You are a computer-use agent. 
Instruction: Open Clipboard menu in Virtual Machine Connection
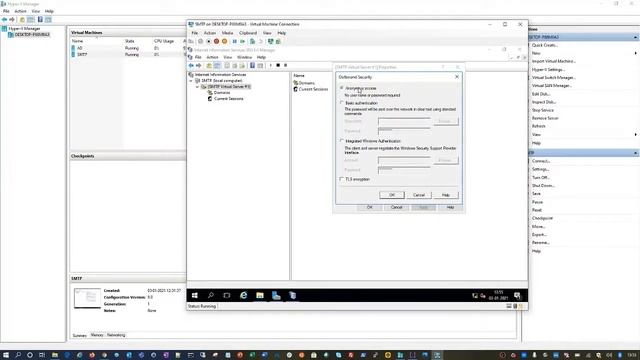tap(248, 33)
